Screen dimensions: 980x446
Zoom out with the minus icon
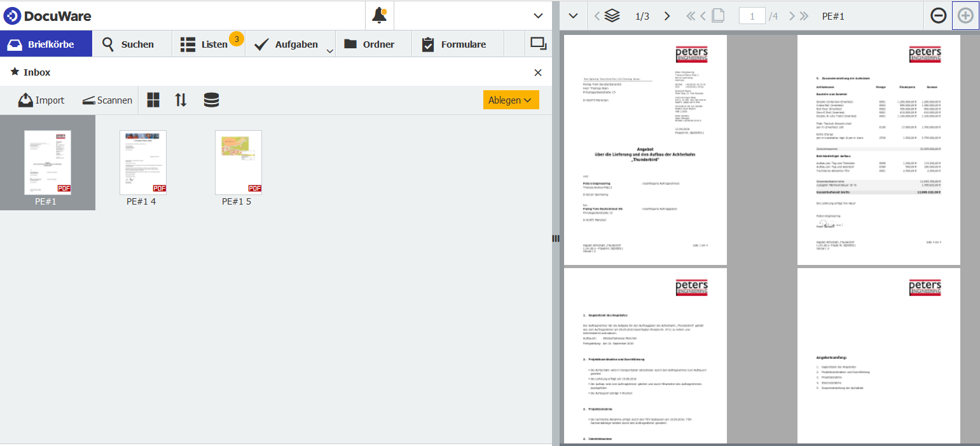tap(938, 16)
